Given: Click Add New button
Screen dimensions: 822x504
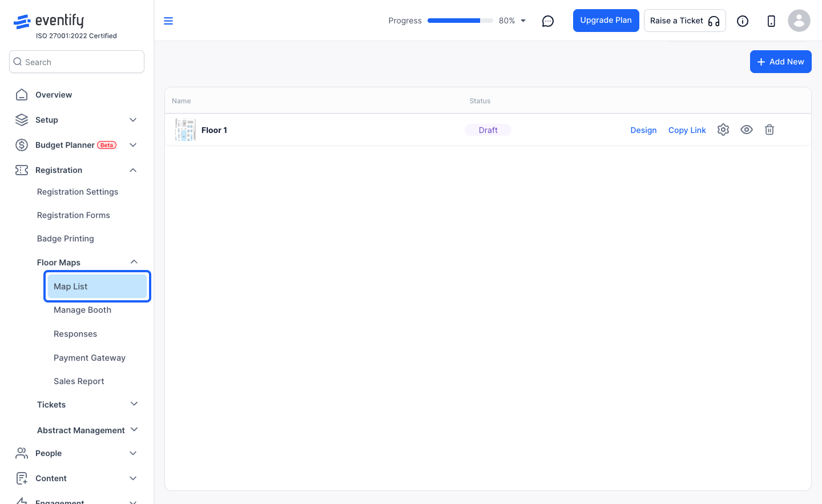Looking at the screenshot, I should click(781, 62).
